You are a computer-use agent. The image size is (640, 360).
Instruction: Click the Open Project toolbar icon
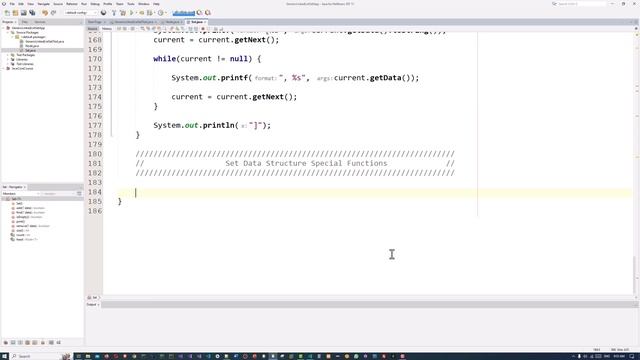pyautogui.click(x=24, y=13)
